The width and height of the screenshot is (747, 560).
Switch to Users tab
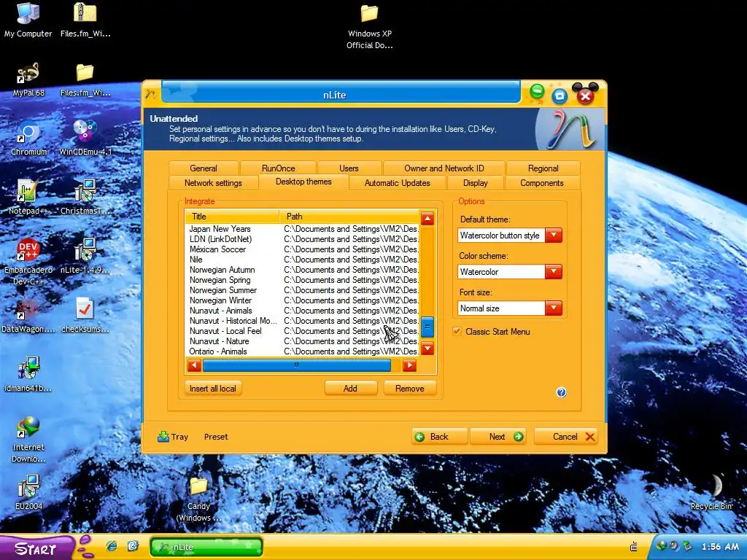click(x=349, y=168)
